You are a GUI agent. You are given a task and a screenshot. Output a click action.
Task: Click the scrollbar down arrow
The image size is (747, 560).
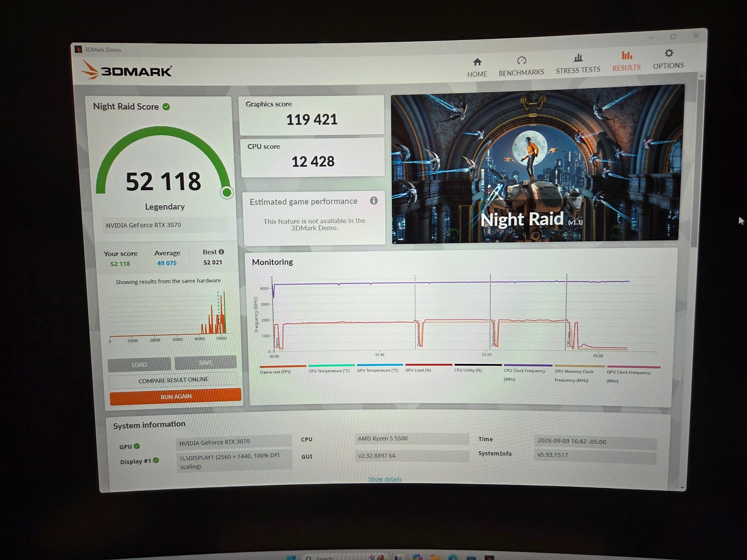(x=682, y=487)
